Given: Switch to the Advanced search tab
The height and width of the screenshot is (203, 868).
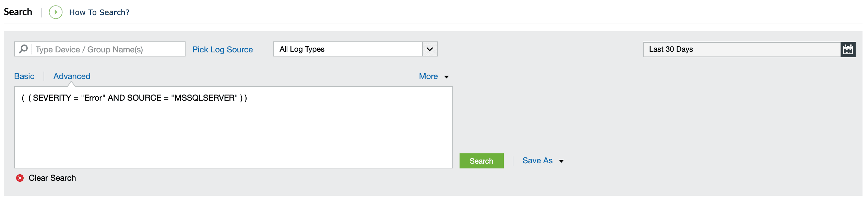Looking at the screenshot, I should 71,76.
